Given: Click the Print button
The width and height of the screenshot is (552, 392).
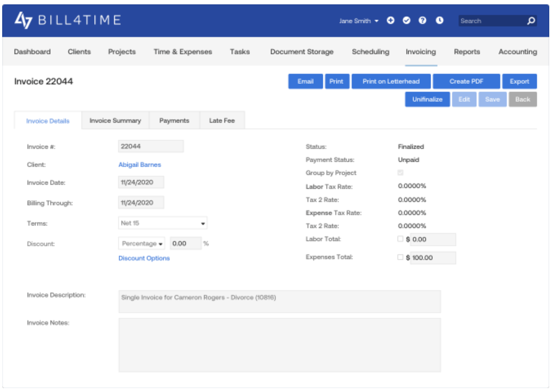Looking at the screenshot, I should click(337, 81).
